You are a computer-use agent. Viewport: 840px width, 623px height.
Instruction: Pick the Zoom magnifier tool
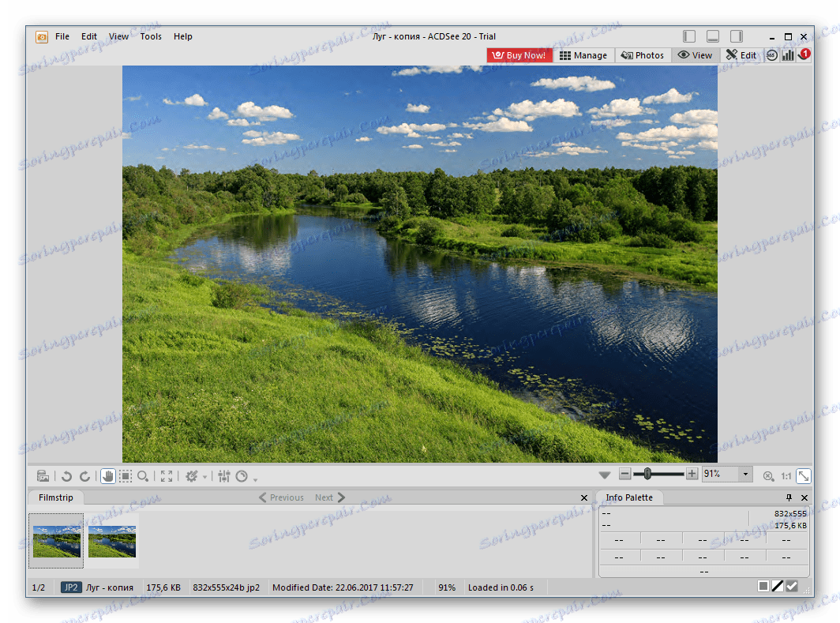143,476
